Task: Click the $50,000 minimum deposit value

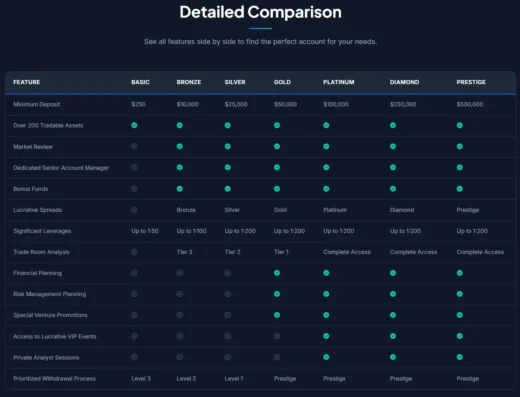Action: click(285, 104)
